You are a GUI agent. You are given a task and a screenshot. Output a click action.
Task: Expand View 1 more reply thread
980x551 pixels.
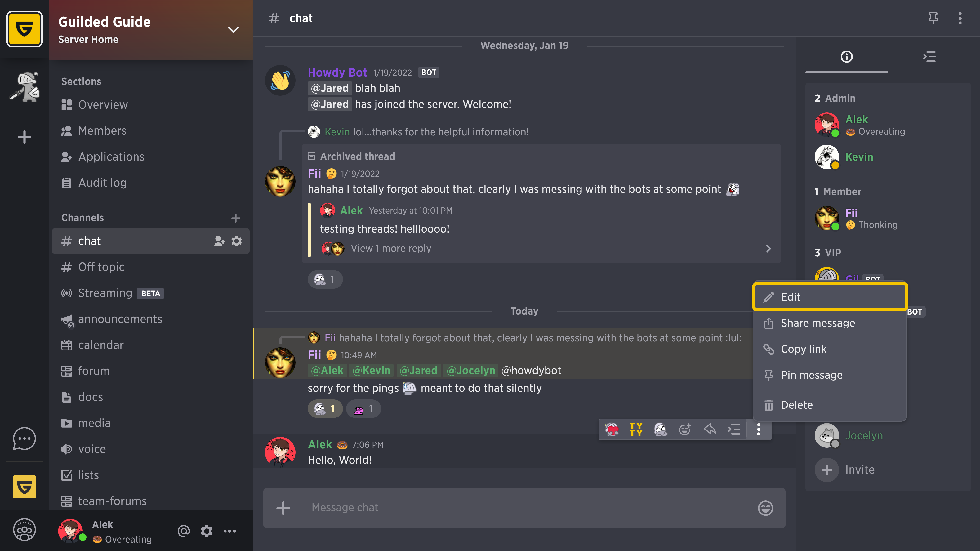point(391,249)
